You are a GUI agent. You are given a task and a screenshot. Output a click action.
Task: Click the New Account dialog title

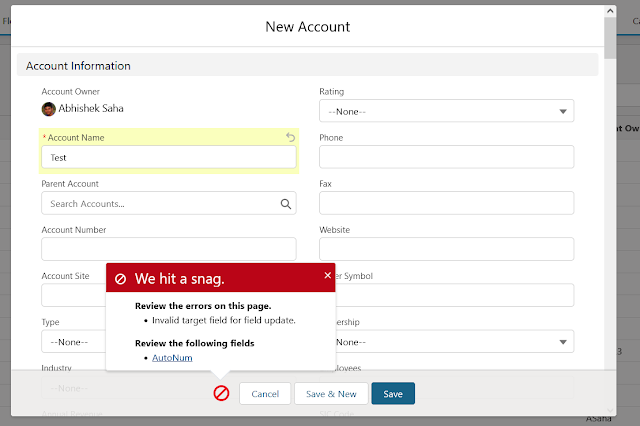(x=307, y=27)
